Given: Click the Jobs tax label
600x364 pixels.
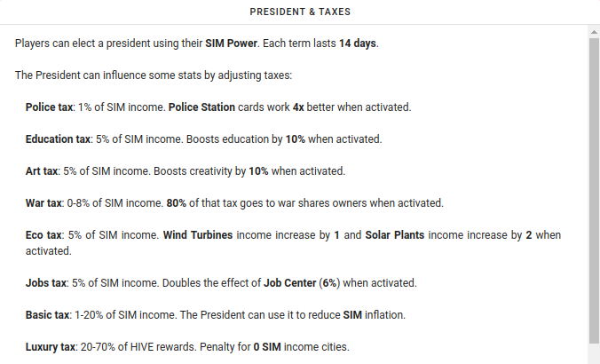Looking at the screenshot, I should [46, 283].
